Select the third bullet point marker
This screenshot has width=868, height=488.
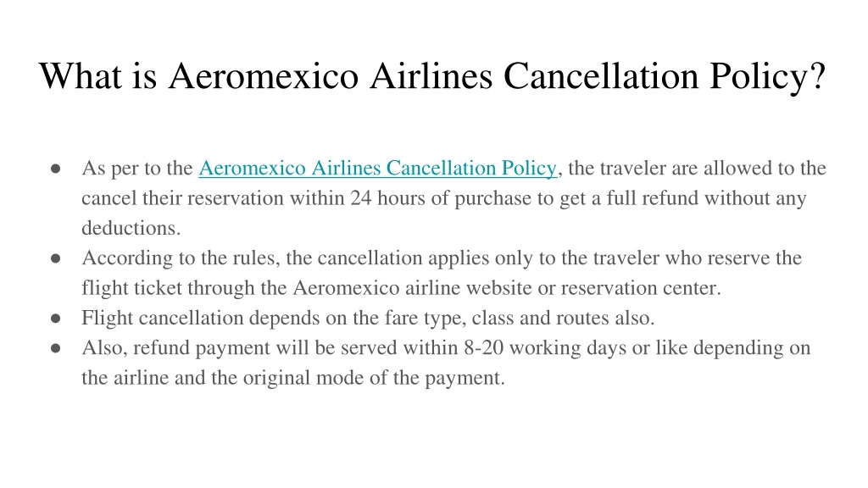55,319
